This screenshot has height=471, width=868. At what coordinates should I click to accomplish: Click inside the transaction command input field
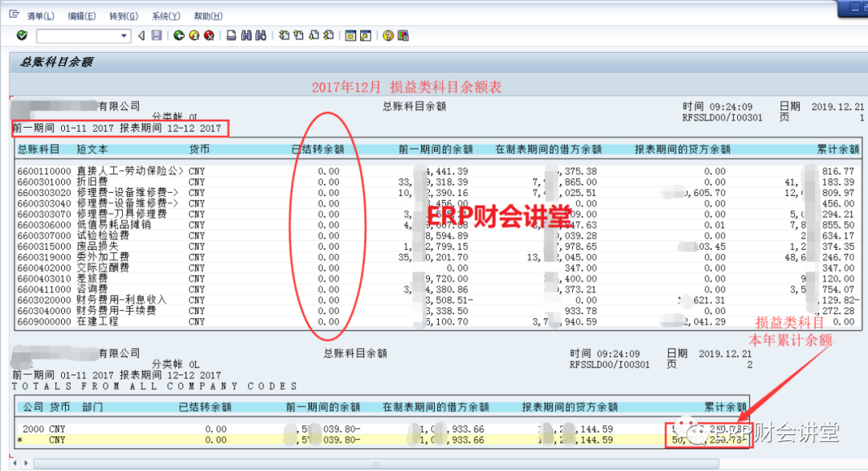coord(77,35)
